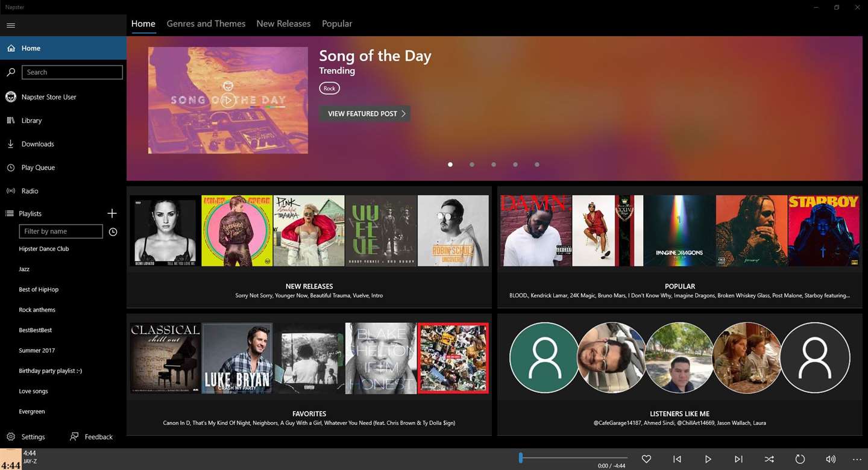Open Luke Bryan Crash My Party cover

point(237,358)
